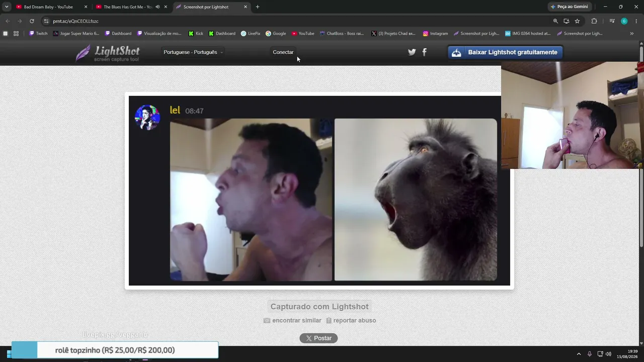Open the apps grid in bookmarks bar
The width and height of the screenshot is (644, 362).
[x=16, y=34]
